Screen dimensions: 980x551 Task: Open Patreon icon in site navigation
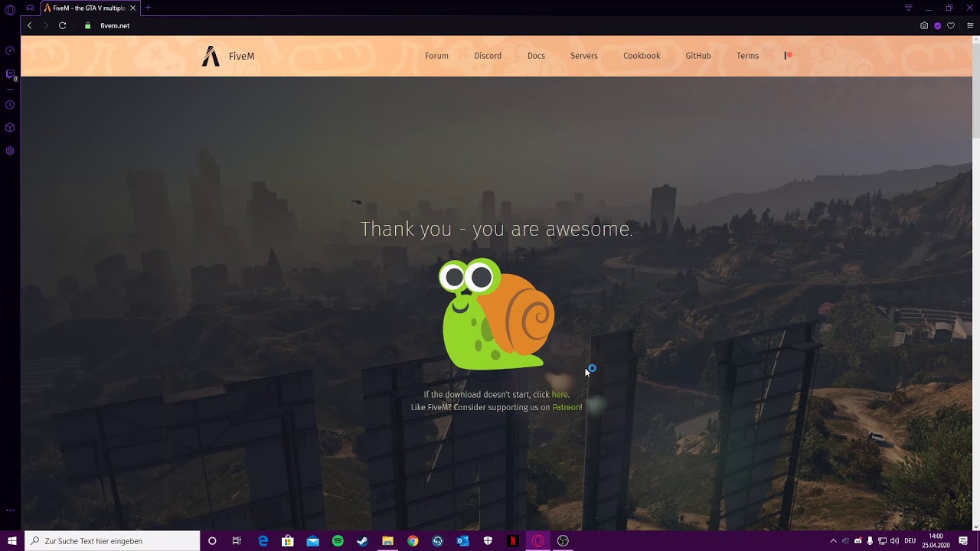click(788, 55)
